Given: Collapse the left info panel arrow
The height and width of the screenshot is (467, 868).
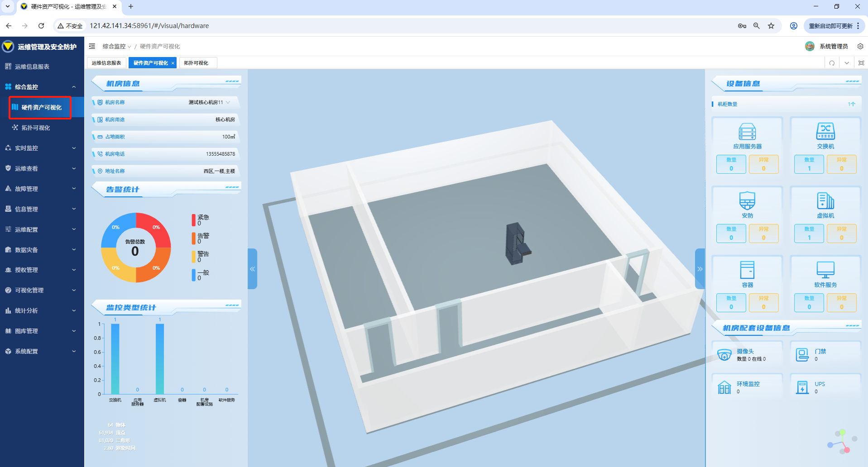Looking at the screenshot, I should [252, 269].
